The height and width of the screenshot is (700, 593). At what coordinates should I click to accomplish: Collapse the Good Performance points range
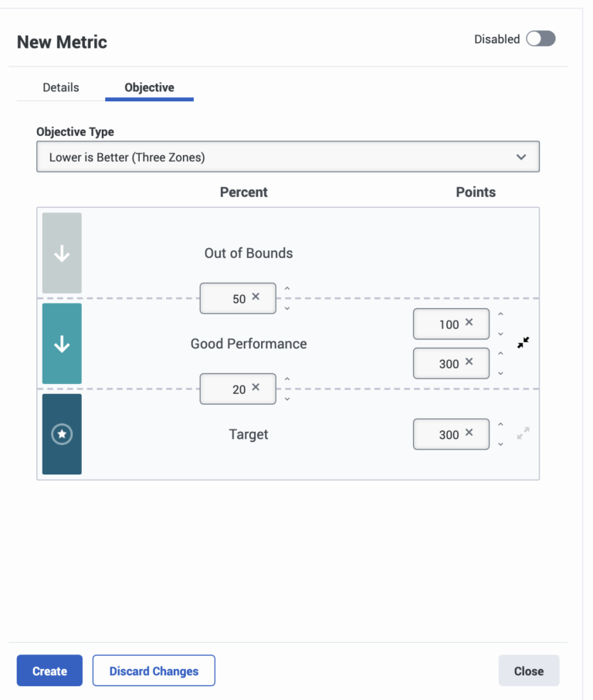pos(523,342)
